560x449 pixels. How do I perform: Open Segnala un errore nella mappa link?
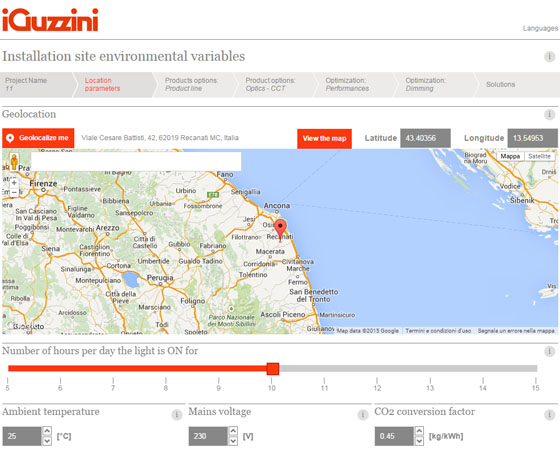click(516, 331)
